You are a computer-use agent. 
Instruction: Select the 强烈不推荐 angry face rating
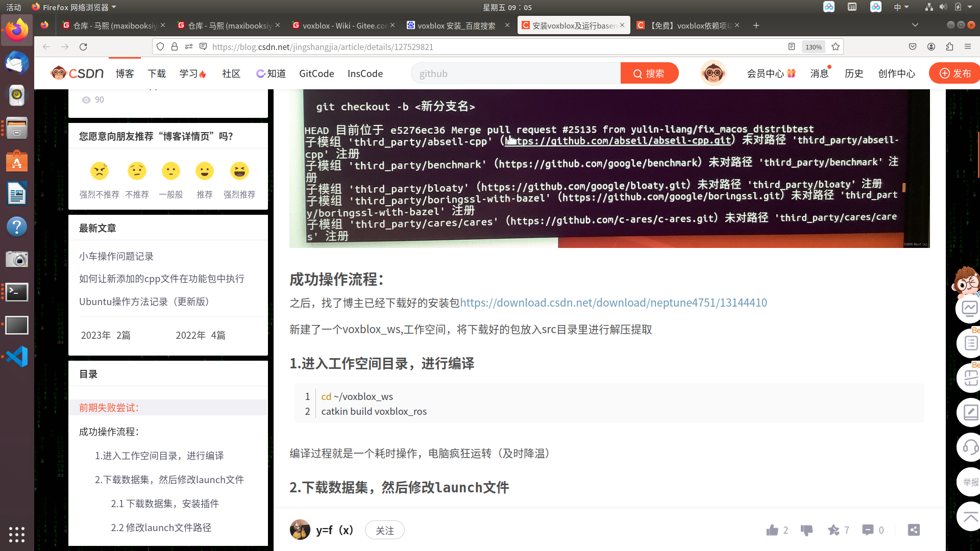coord(100,171)
